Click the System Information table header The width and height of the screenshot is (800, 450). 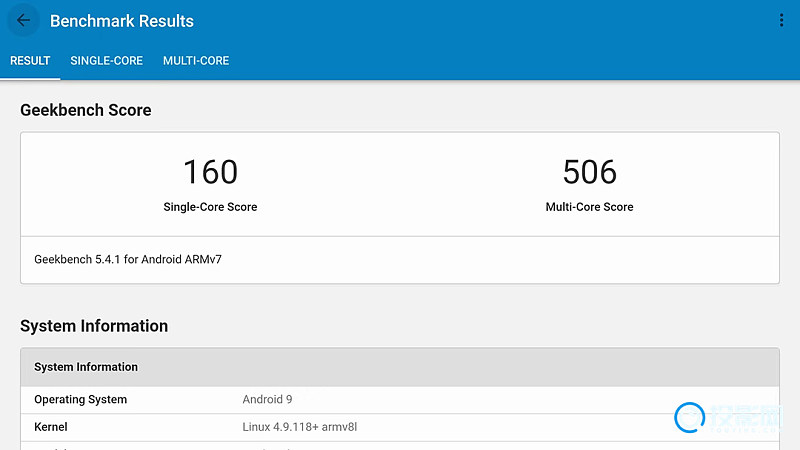[400, 367]
